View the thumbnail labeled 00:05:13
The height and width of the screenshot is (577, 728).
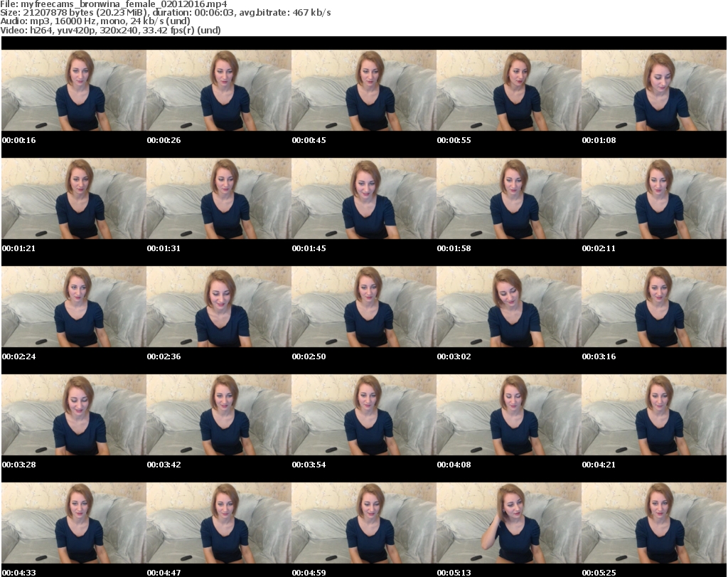point(509,523)
